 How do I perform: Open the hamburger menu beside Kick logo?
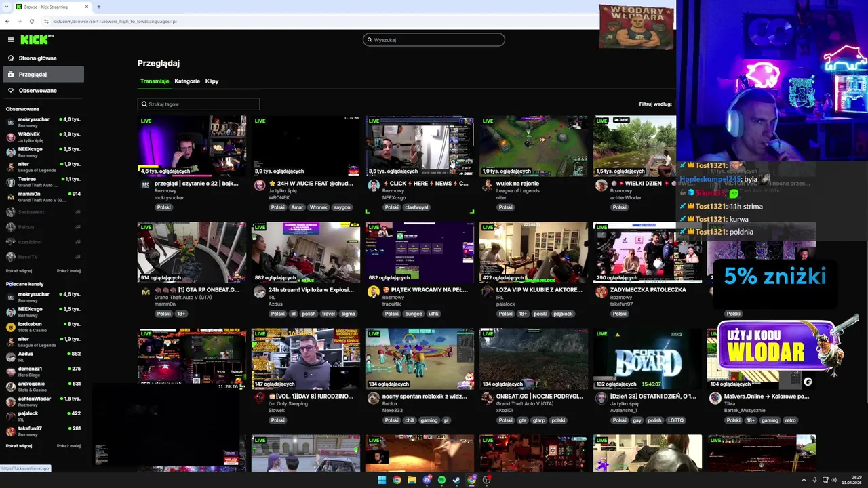point(10,40)
